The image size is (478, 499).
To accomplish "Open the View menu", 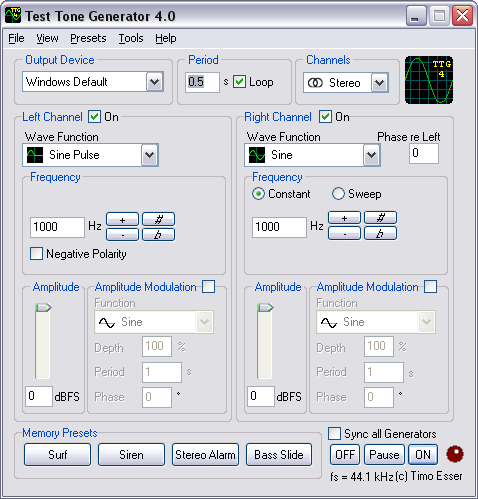I will coord(47,38).
